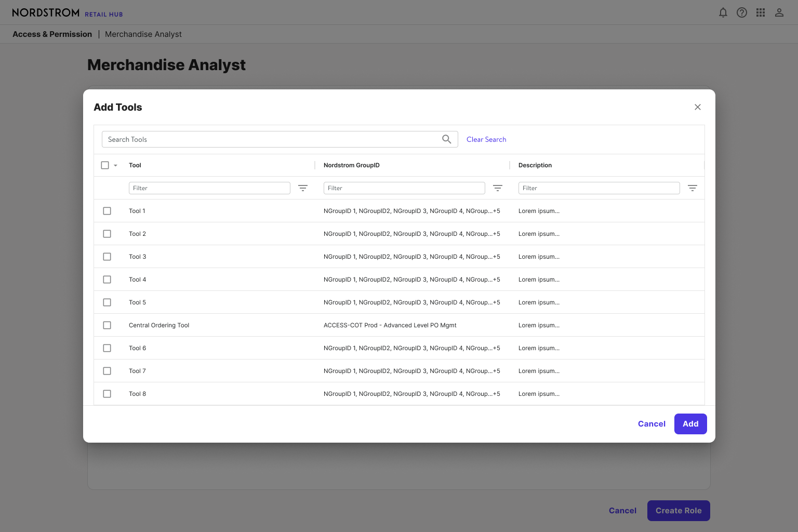The height and width of the screenshot is (532, 798).
Task: Close the Add Tools dialog with X
Action: coord(698,107)
